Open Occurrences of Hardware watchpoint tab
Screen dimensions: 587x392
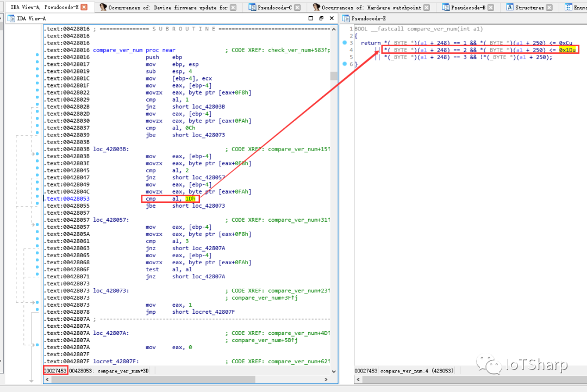click(371, 8)
